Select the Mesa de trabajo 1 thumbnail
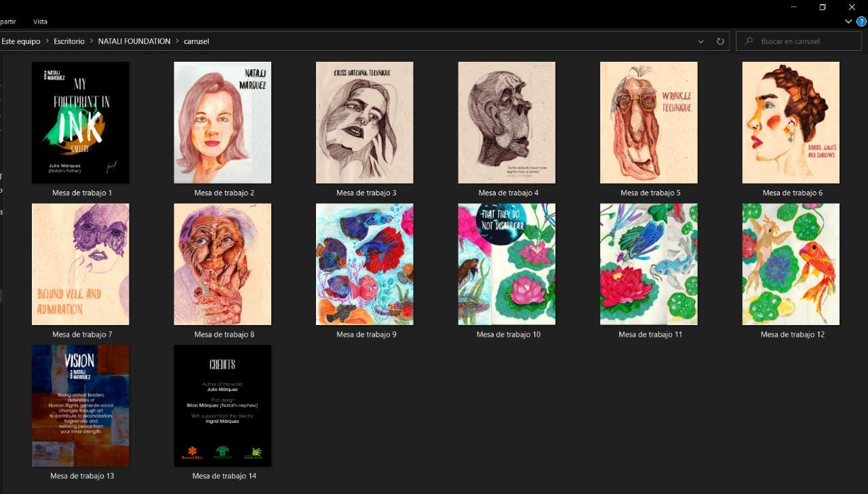 pos(80,123)
